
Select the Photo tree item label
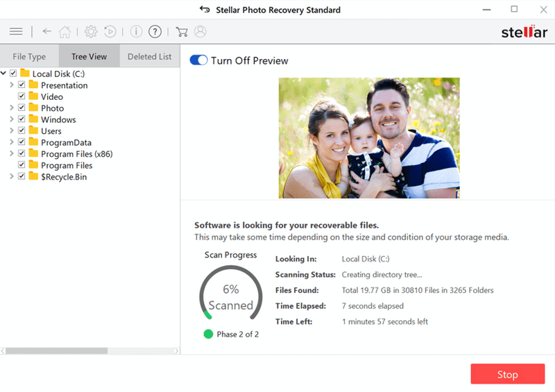[x=53, y=108]
